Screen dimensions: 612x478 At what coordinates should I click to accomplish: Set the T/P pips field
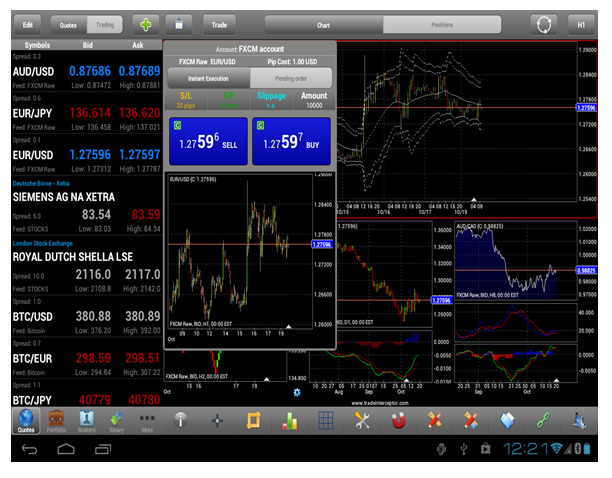pos(229,100)
